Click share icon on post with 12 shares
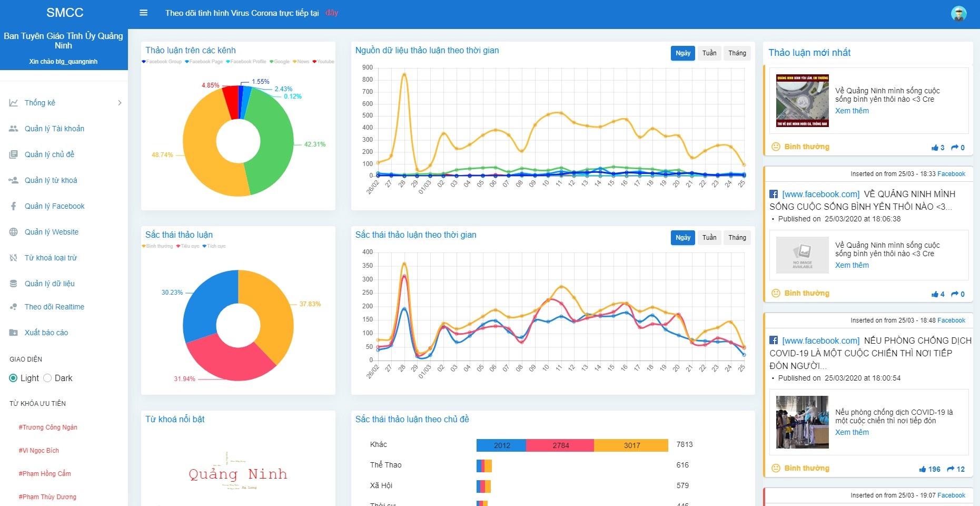This screenshot has height=506, width=980. click(951, 469)
